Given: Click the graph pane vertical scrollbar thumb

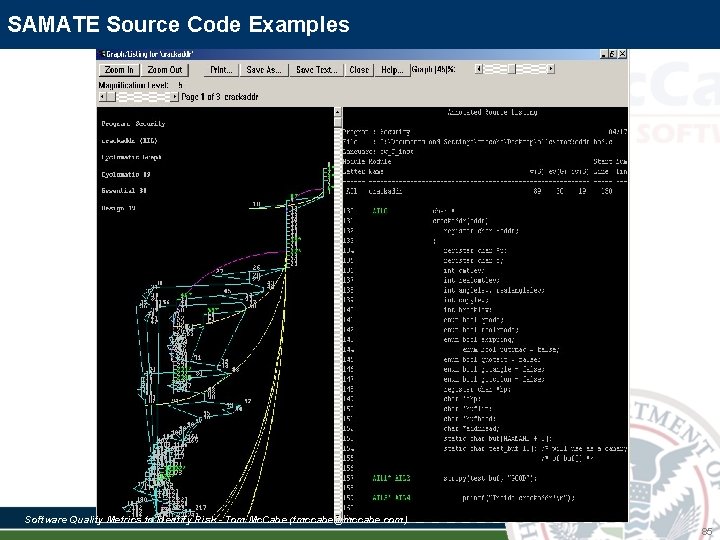Looking at the screenshot, I should [338, 122].
